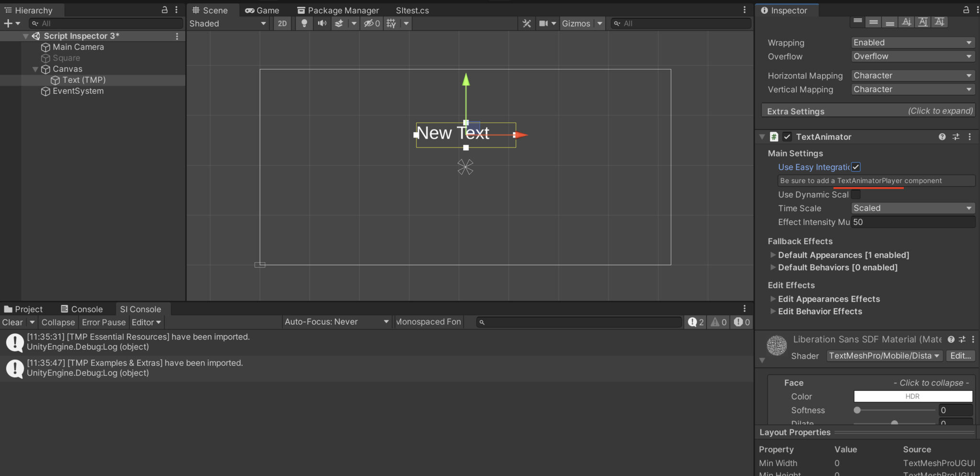This screenshot has height=476, width=980.
Task: Click Edit button next to the Shader field
Action: (x=960, y=356)
